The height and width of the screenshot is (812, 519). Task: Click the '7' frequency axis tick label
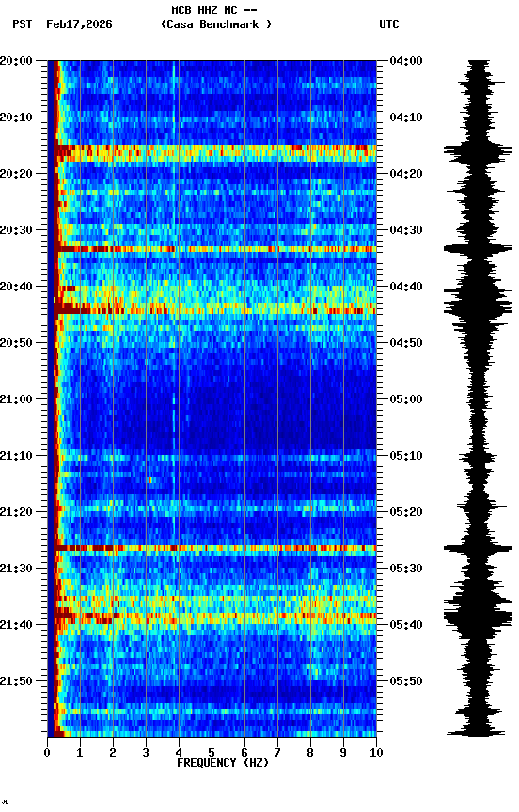tap(277, 753)
